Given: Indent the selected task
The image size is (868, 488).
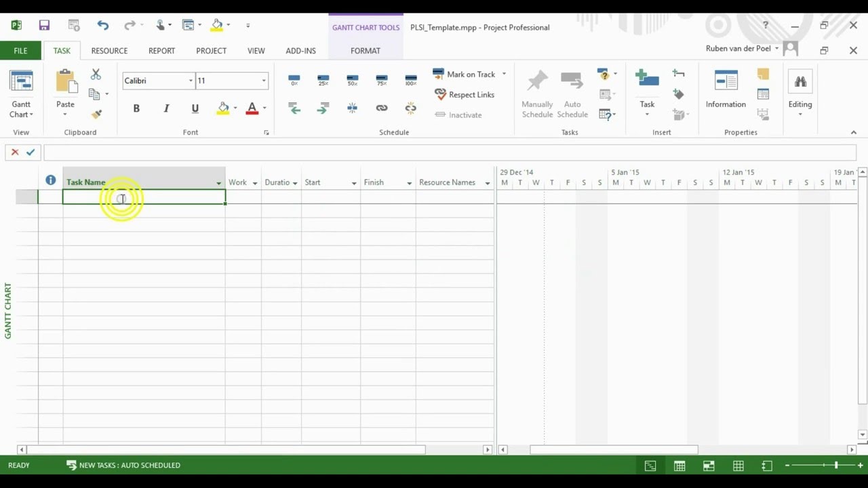Looking at the screenshot, I should click(x=323, y=108).
